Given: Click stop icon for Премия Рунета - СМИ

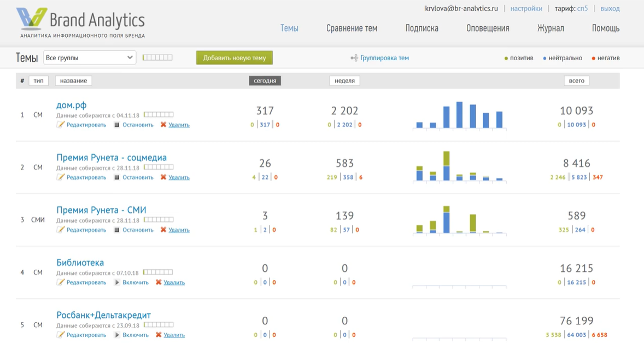Looking at the screenshot, I should click(116, 230).
